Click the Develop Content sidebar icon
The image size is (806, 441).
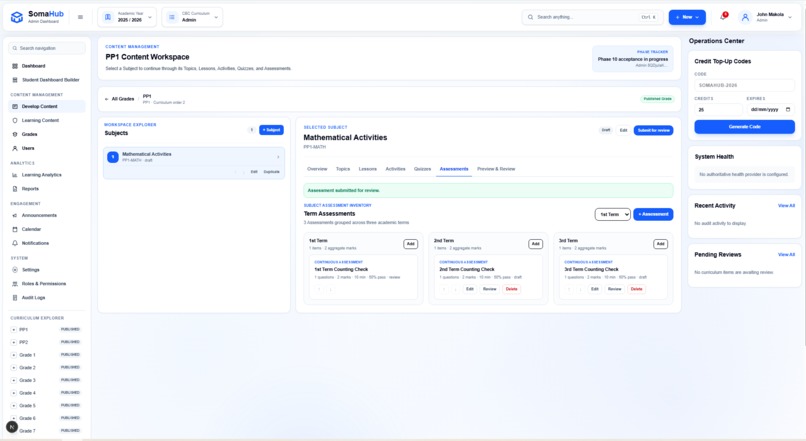click(x=15, y=106)
